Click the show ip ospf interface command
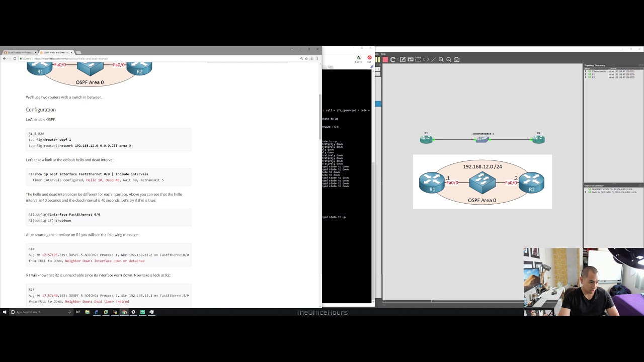 [x=88, y=174]
